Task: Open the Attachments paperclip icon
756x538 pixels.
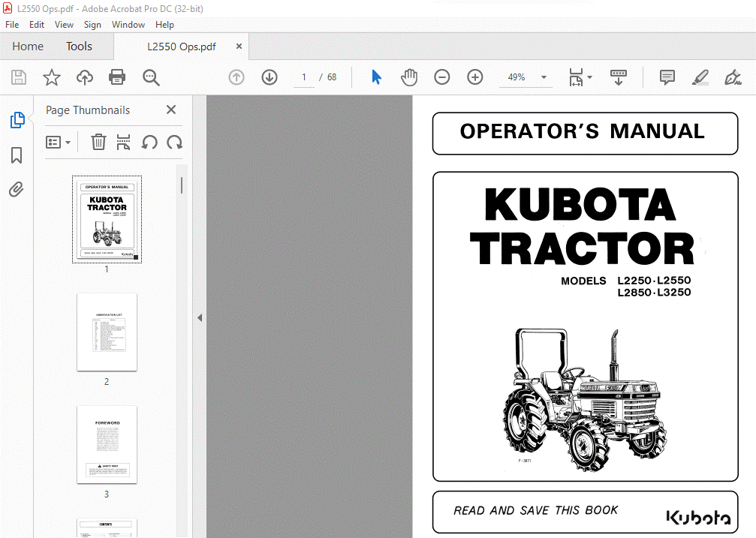Action: 17,189
